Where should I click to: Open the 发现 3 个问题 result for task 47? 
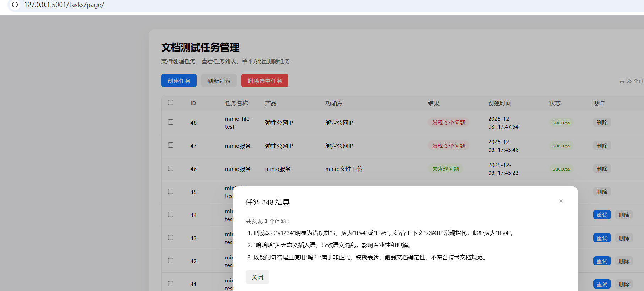[x=448, y=146]
